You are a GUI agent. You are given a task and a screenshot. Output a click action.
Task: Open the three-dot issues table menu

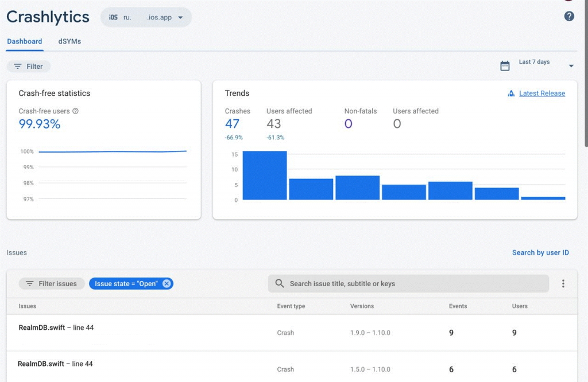[x=563, y=283]
